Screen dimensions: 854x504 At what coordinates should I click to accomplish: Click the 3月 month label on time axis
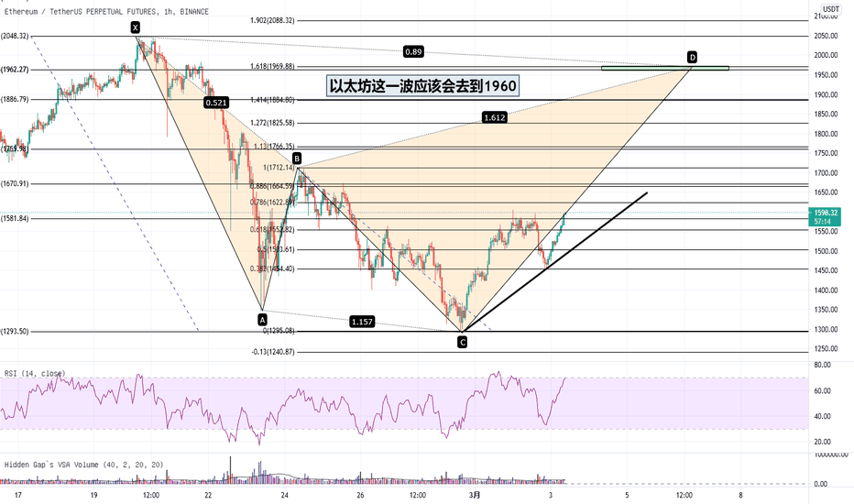(475, 495)
